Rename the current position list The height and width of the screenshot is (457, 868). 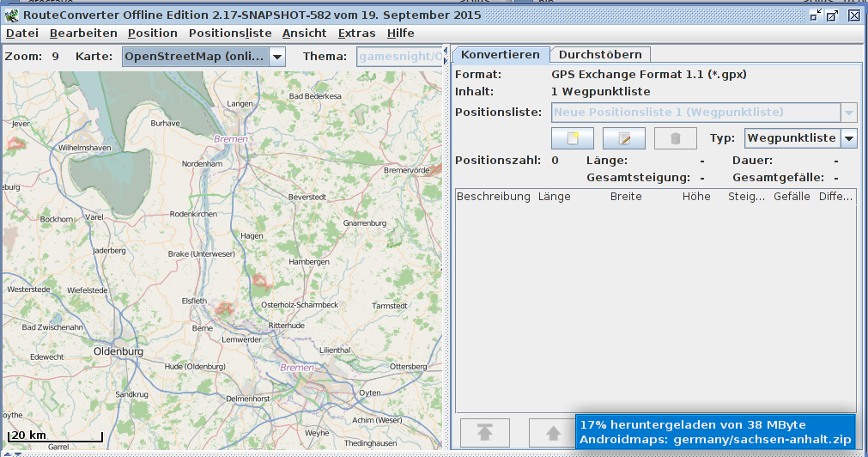point(624,138)
